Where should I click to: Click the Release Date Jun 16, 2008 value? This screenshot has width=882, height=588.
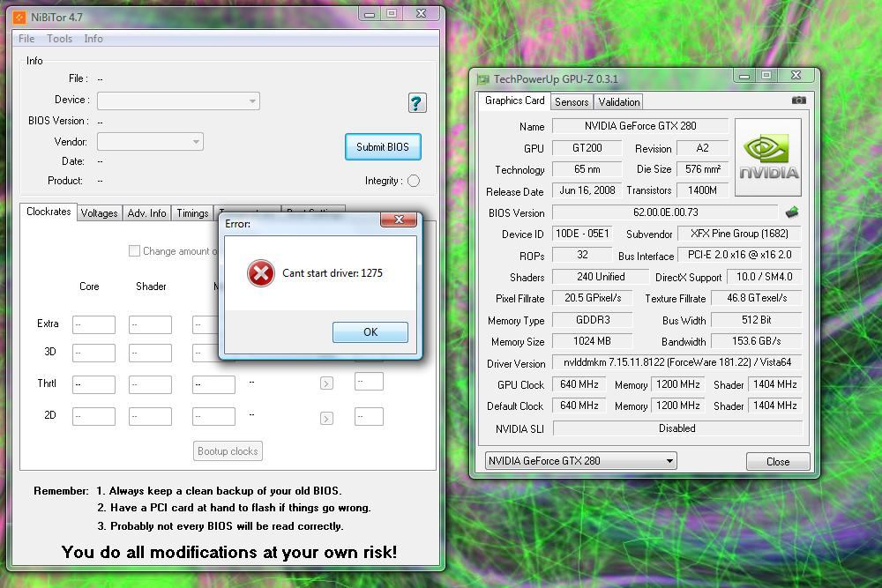click(587, 190)
